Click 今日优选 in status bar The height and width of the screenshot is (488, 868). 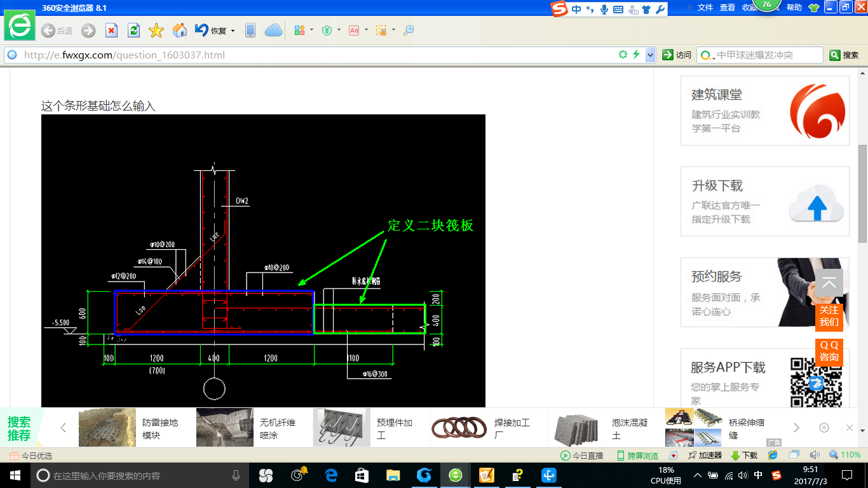31,456
